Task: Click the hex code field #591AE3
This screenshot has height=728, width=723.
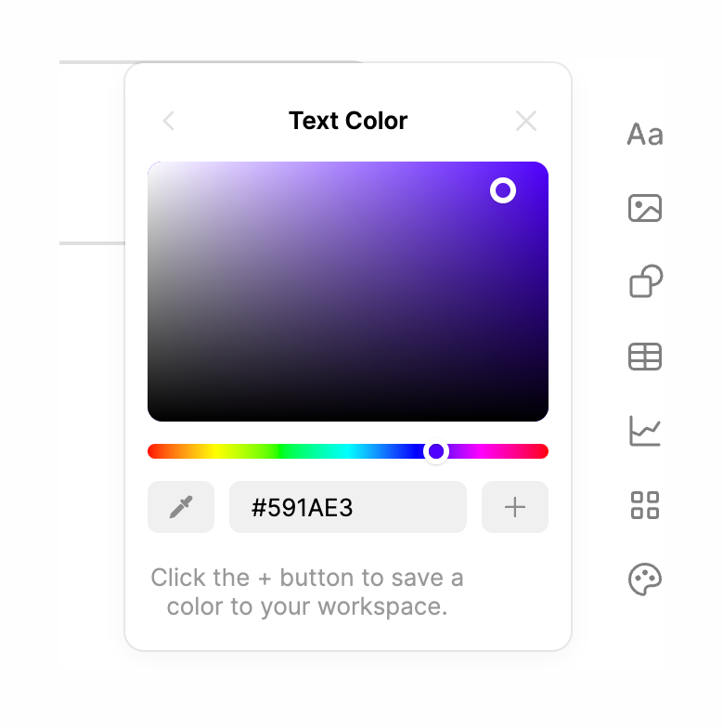Action: click(347, 507)
